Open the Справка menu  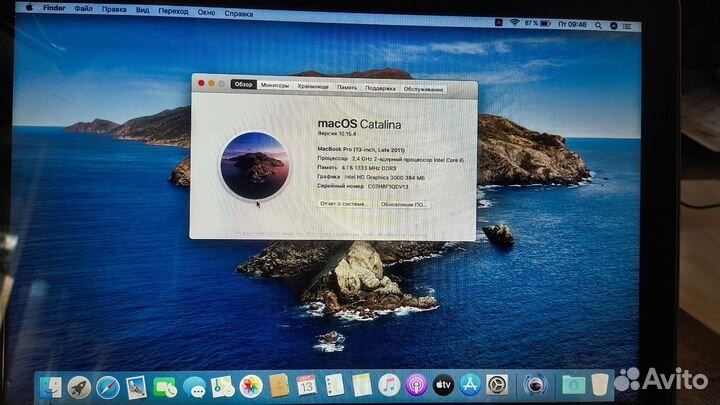click(x=239, y=13)
